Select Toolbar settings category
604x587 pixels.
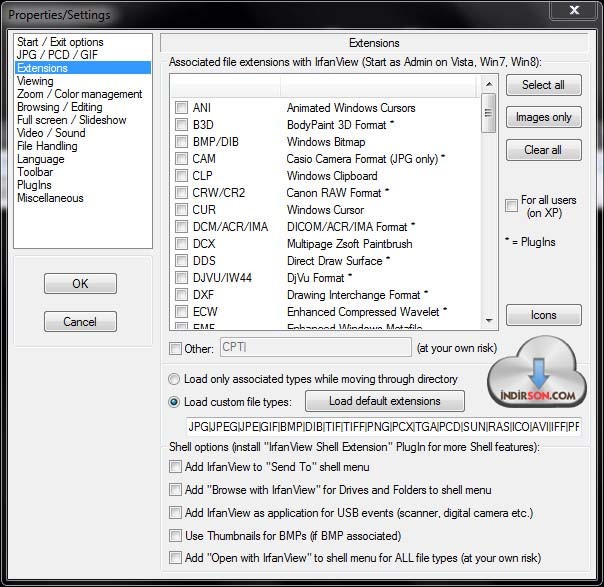click(x=35, y=172)
